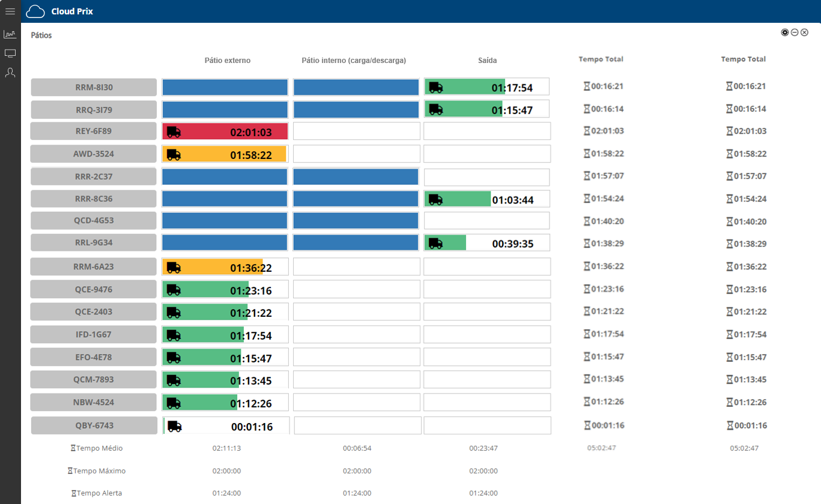Select the monitor icon in sidebar
Image resolution: width=821 pixels, height=504 pixels.
(x=10, y=53)
